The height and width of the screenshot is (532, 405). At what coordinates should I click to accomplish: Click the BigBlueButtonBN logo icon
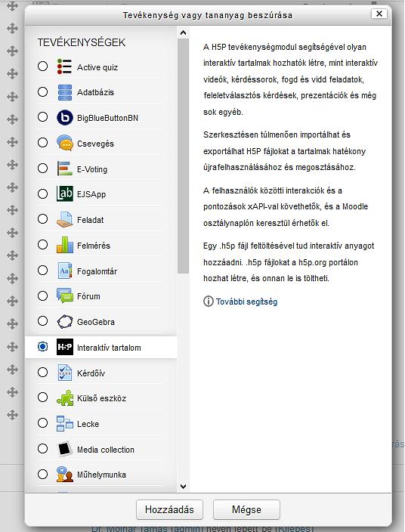click(x=64, y=117)
